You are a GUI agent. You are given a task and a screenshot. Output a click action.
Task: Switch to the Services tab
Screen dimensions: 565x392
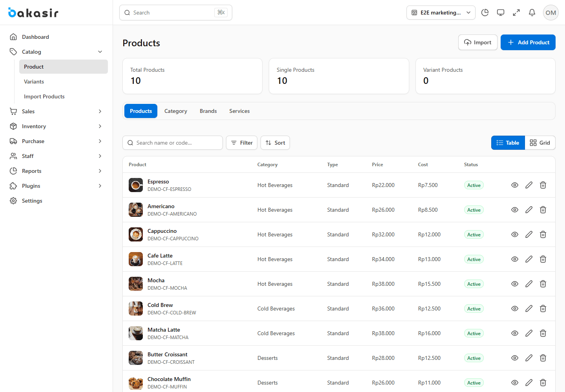coord(239,111)
